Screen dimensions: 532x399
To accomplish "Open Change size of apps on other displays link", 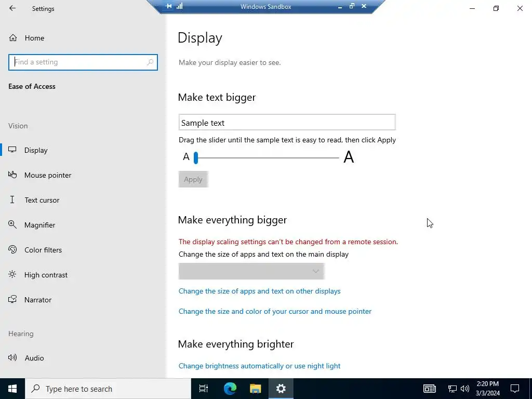I will coord(260,291).
